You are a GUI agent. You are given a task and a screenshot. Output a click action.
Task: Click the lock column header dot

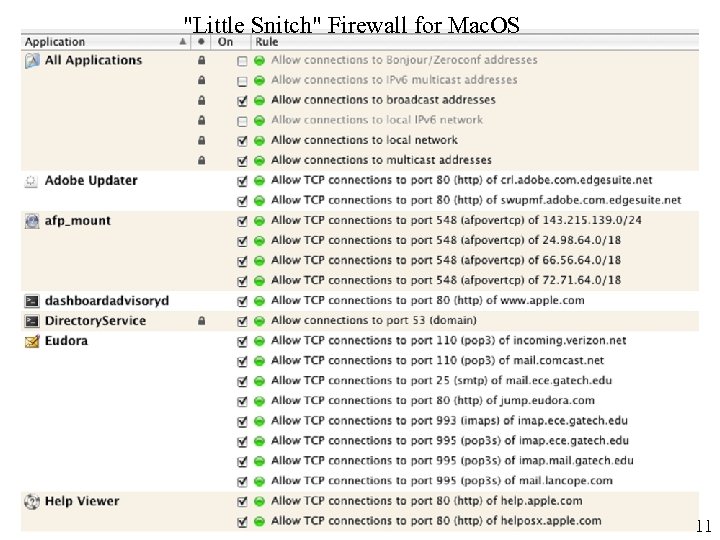(x=201, y=42)
